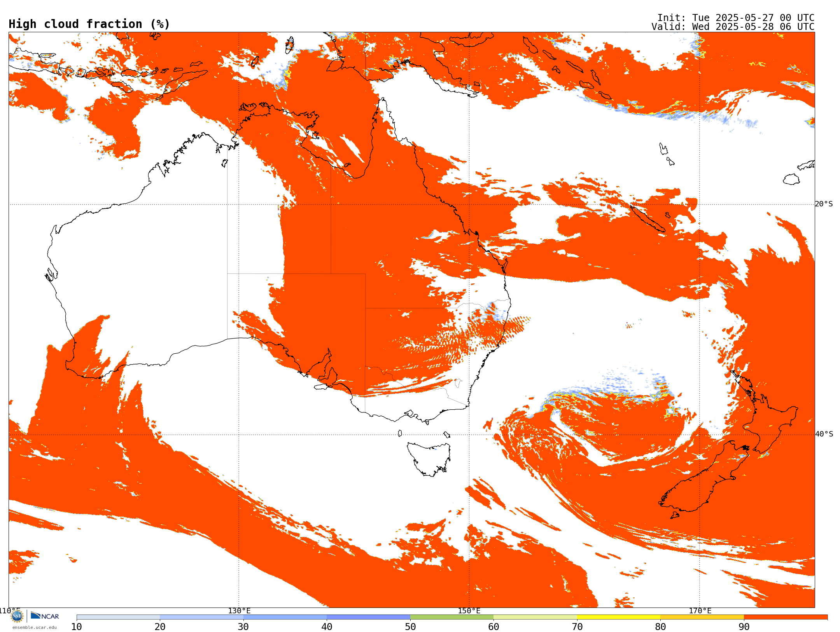Click the colorbar tick label 90
The image size is (840, 632).
tap(744, 627)
